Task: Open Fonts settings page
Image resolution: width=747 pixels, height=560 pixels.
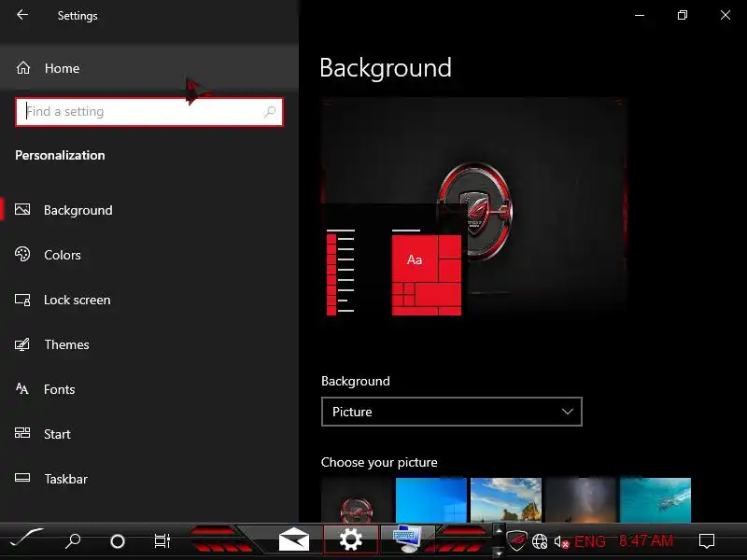Action: 149,389
